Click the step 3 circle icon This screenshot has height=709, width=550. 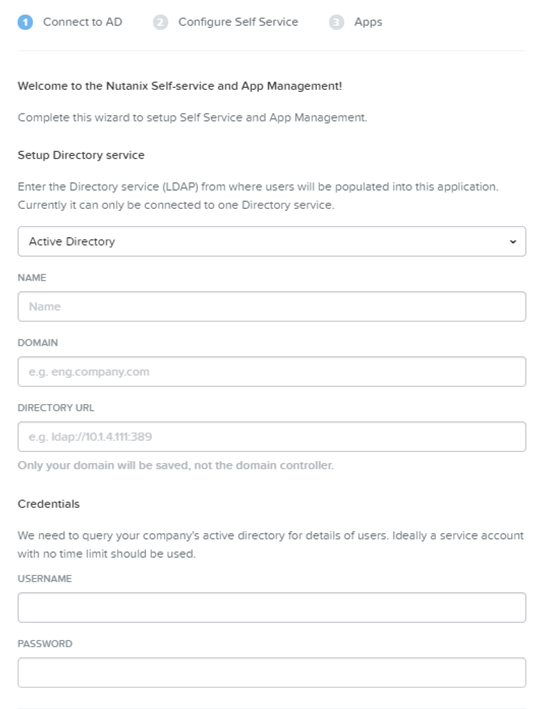pyautogui.click(x=336, y=22)
